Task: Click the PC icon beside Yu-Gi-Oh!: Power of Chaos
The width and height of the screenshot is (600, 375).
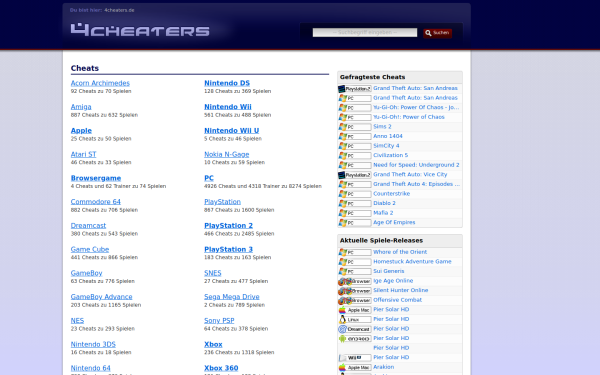Action: [355, 117]
